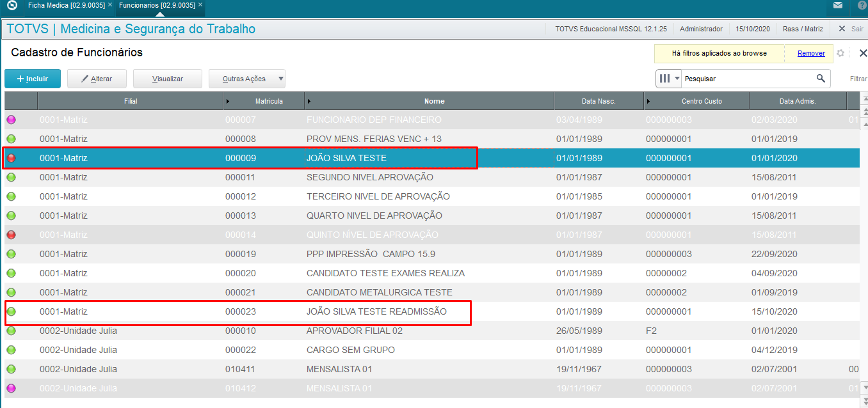Open the mail envelope icon

tap(838, 6)
